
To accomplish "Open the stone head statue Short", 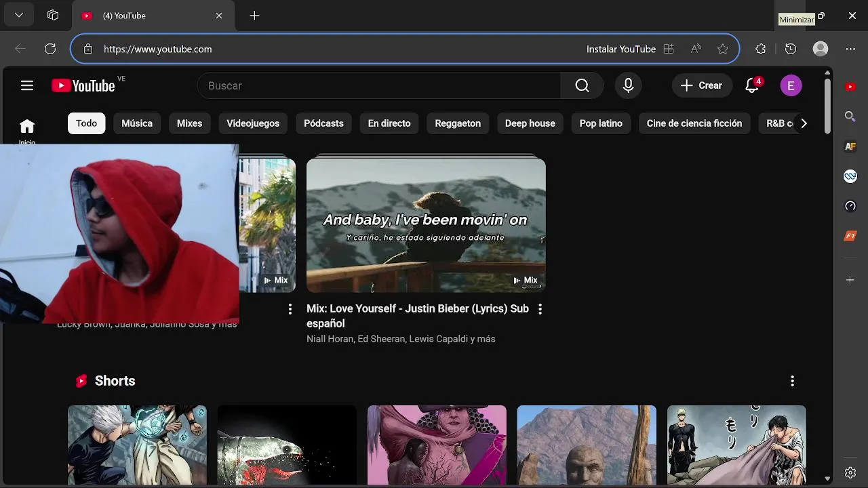I will [587, 445].
